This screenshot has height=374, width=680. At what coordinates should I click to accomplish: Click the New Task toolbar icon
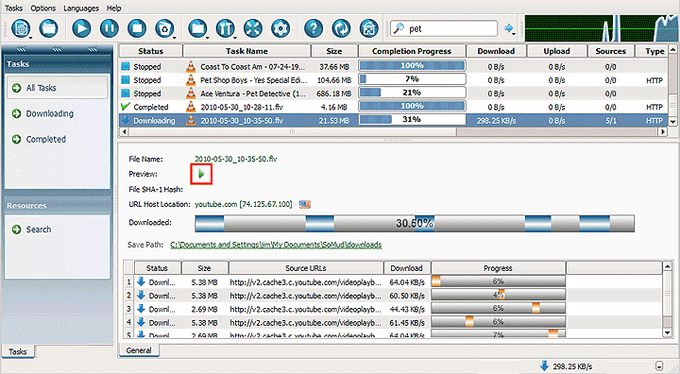[x=20, y=29]
